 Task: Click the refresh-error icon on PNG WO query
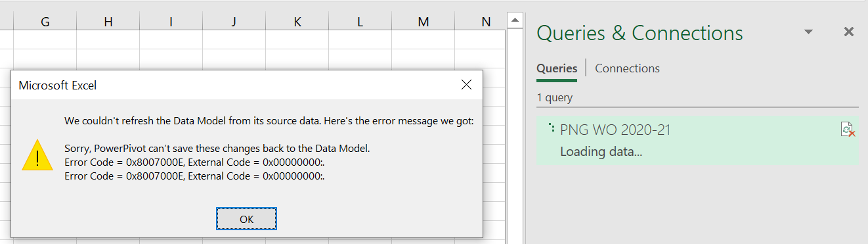click(848, 130)
